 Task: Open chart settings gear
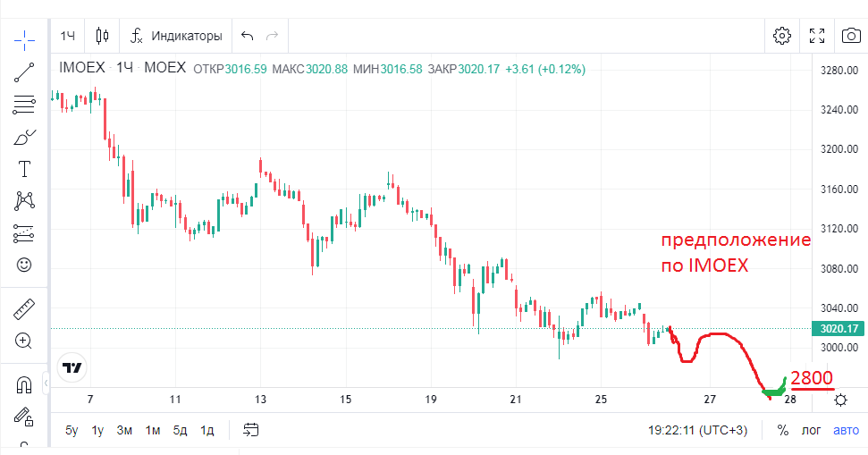781,36
